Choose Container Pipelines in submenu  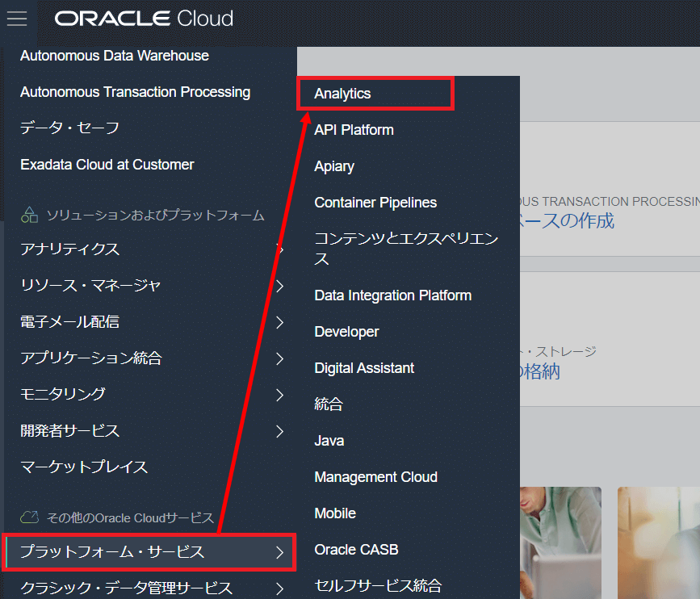click(375, 203)
